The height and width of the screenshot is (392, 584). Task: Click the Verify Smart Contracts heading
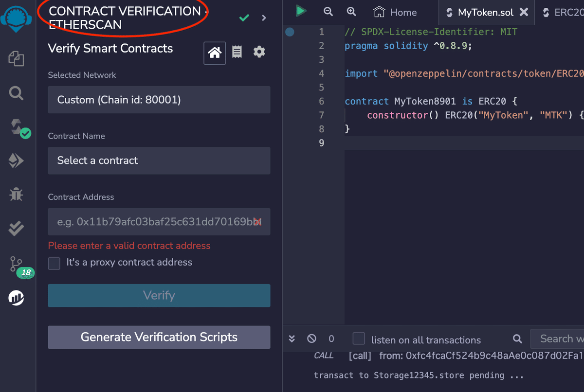[110, 49]
